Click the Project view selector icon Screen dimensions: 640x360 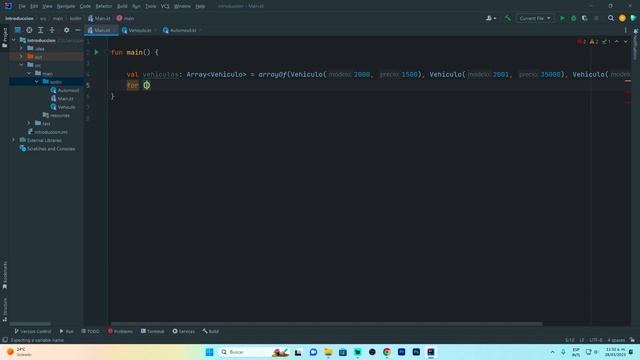tap(18, 30)
